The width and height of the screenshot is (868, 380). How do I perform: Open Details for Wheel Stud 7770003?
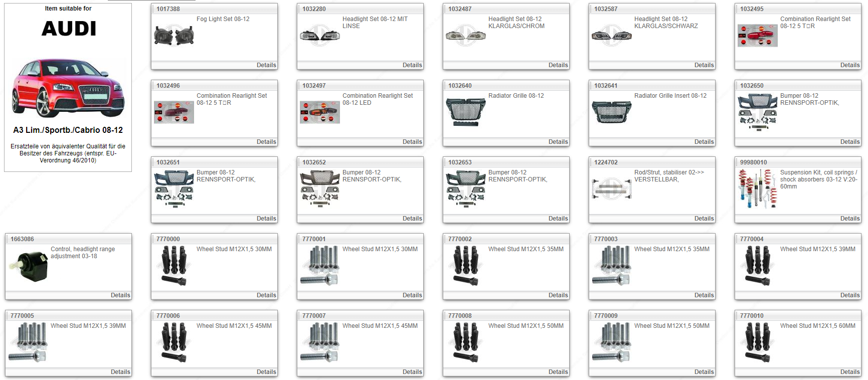pos(704,295)
